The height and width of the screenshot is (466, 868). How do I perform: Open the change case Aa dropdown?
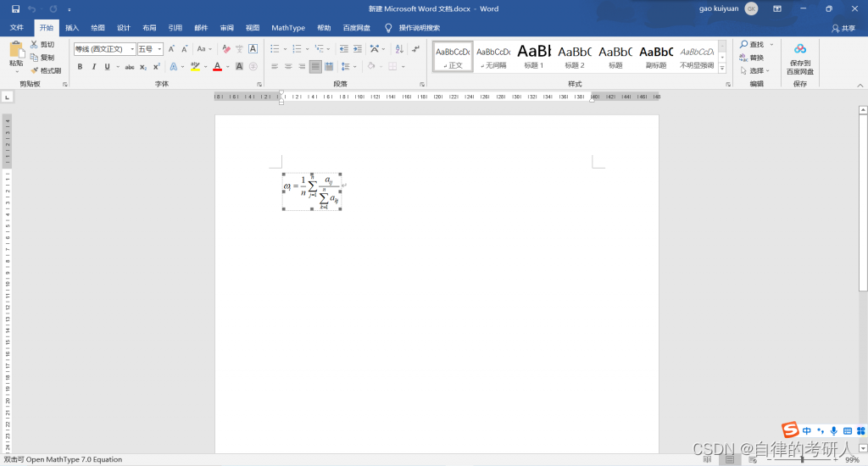pos(204,48)
